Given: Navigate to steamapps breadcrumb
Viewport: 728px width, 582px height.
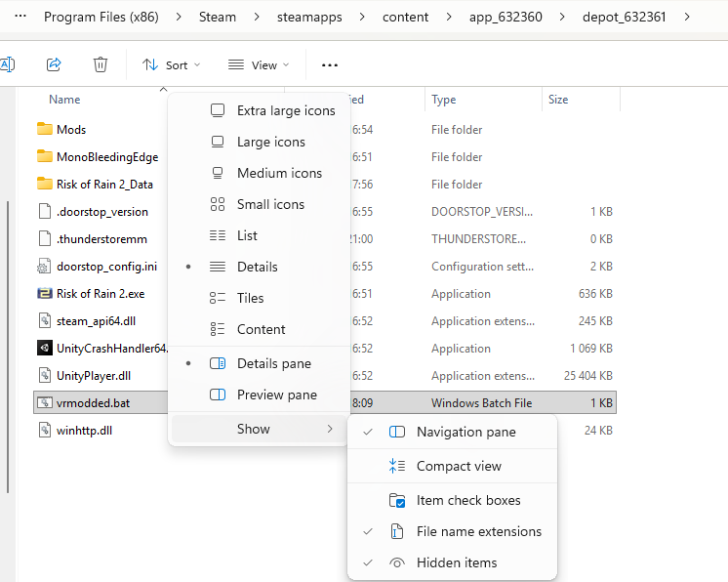Looking at the screenshot, I should [309, 17].
